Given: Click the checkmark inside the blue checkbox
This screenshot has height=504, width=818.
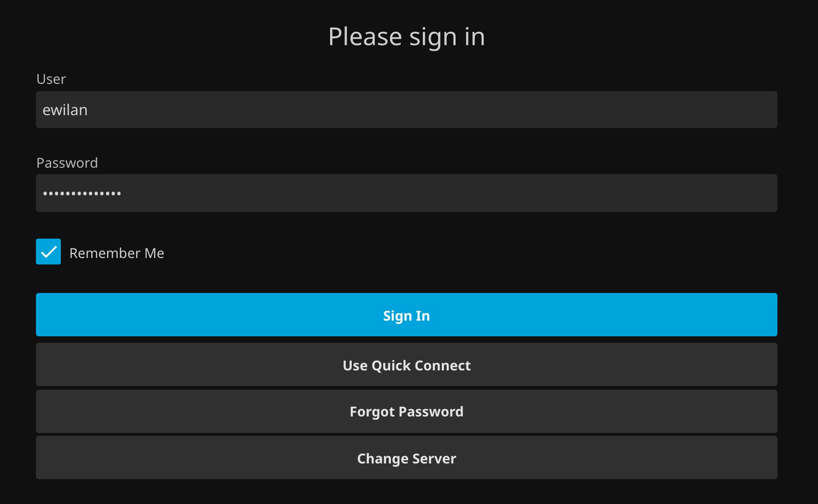Looking at the screenshot, I should pos(48,252).
